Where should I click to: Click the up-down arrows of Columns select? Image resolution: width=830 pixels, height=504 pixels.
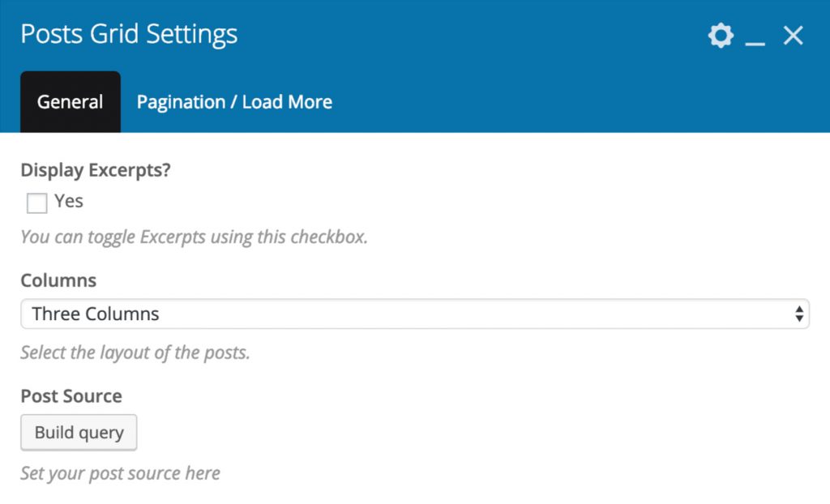pos(799,314)
